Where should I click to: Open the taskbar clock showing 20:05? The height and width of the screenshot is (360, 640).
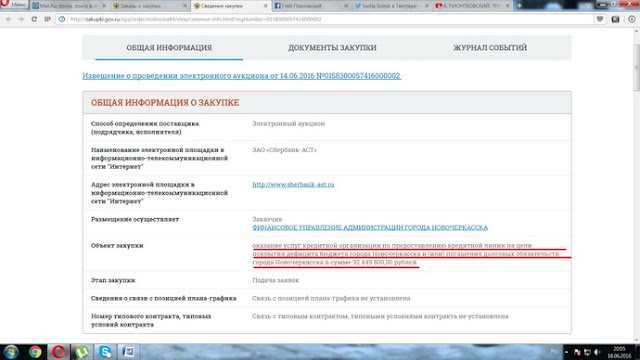click(619, 352)
